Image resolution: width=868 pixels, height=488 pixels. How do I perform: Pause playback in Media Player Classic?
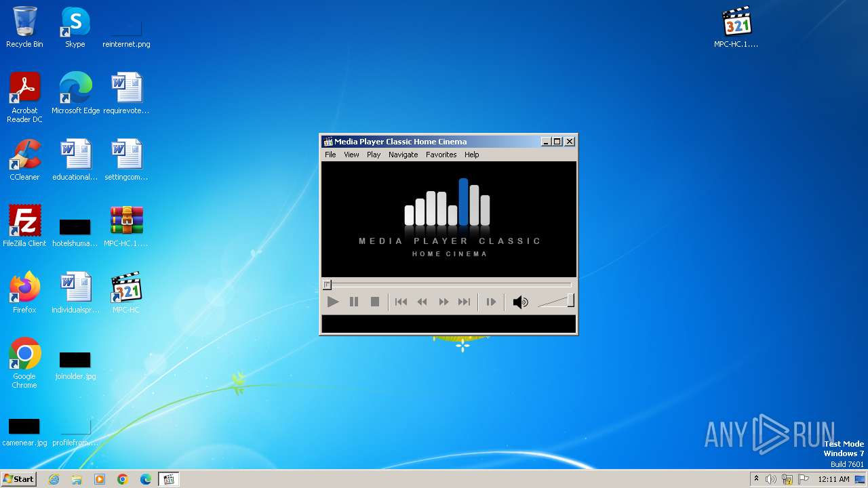(354, 302)
